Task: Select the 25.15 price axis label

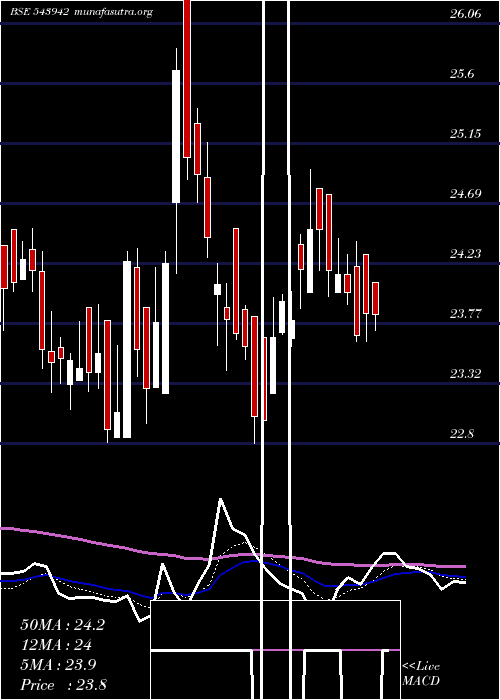Action: coord(466,133)
